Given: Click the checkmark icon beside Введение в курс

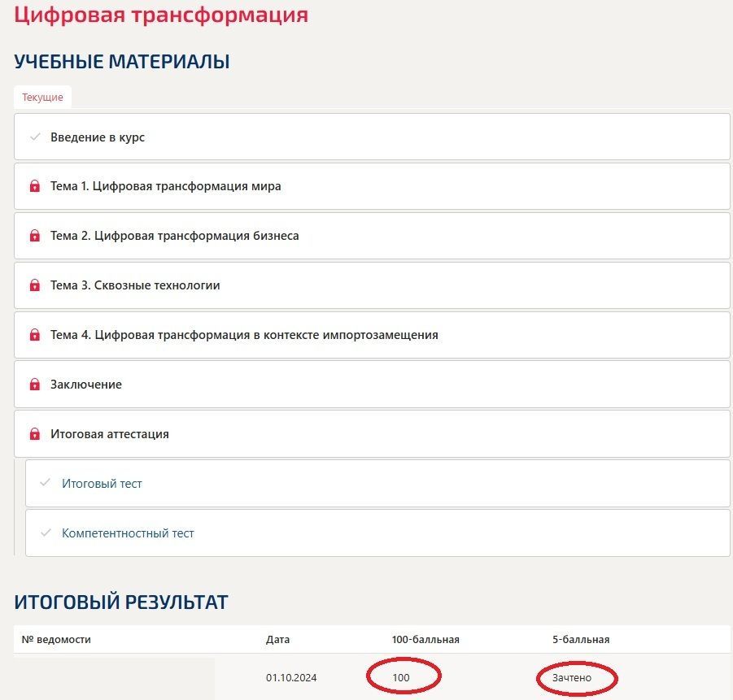Looking at the screenshot, I should (35, 137).
